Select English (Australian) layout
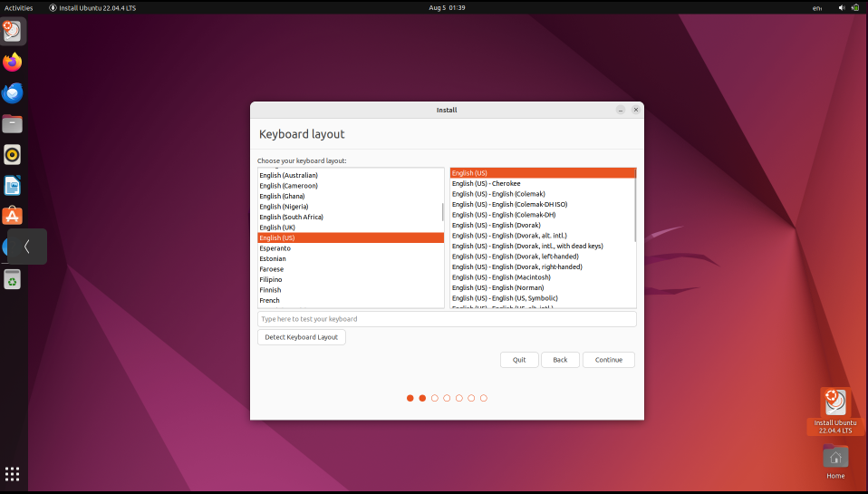 click(x=351, y=175)
